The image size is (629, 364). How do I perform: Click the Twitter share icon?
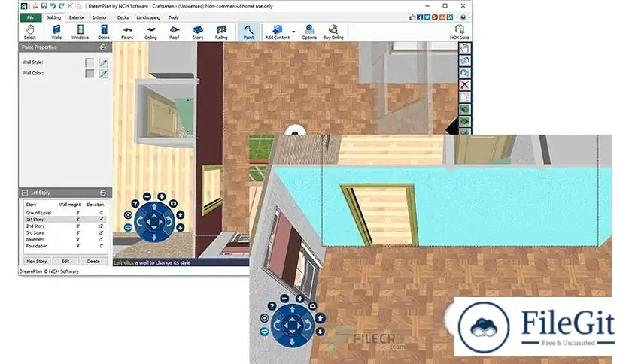(x=427, y=17)
